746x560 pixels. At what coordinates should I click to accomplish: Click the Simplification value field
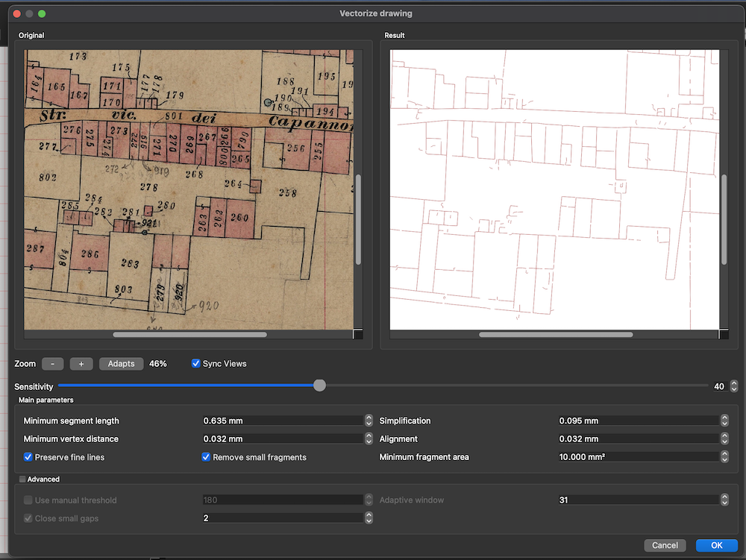pyautogui.click(x=639, y=421)
